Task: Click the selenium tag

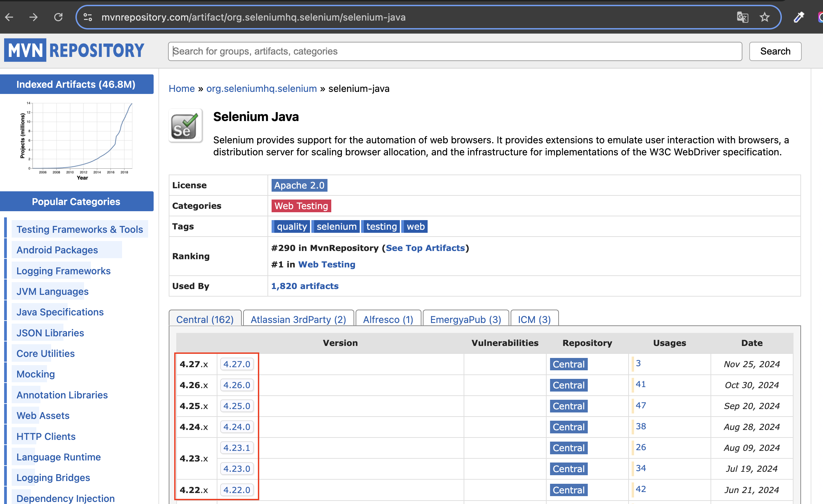Action: pos(336,226)
